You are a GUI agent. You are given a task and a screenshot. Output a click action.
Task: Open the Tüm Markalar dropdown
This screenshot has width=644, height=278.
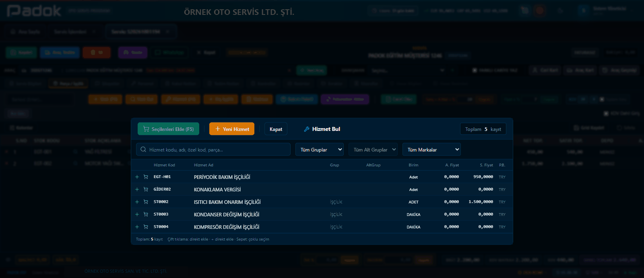(x=431, y=149)
